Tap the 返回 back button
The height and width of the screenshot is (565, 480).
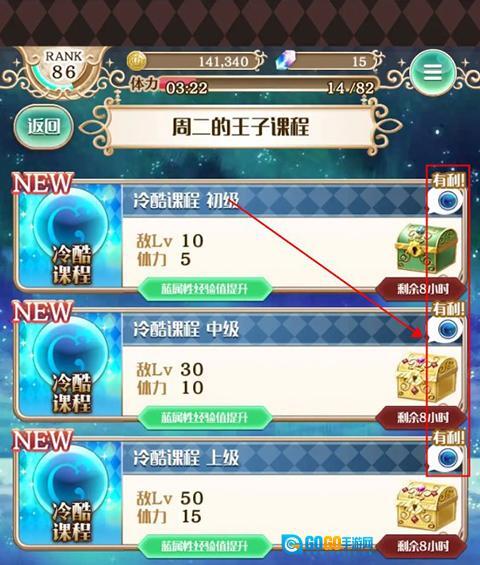(x=44, y=126)
